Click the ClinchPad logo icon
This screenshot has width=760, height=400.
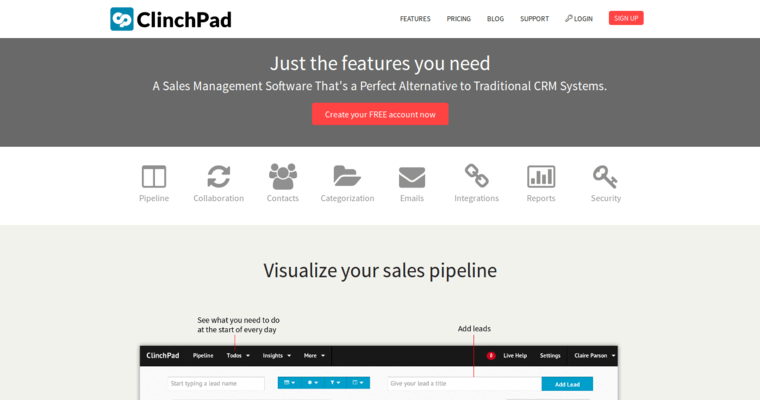click(122, 19)
